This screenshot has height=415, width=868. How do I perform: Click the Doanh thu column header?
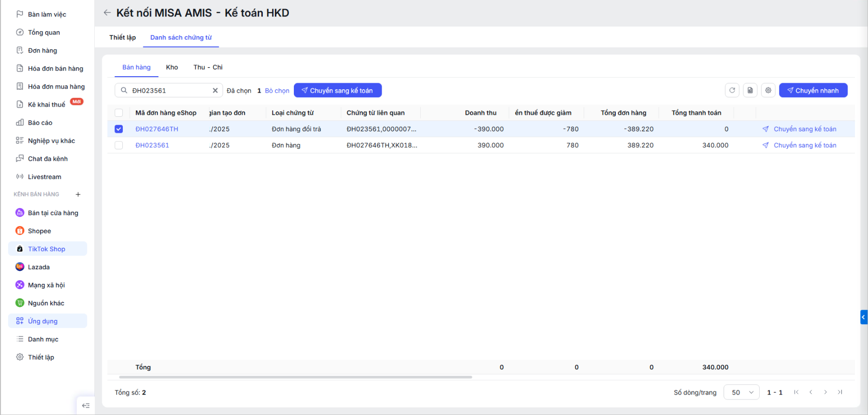coord(481,113)
